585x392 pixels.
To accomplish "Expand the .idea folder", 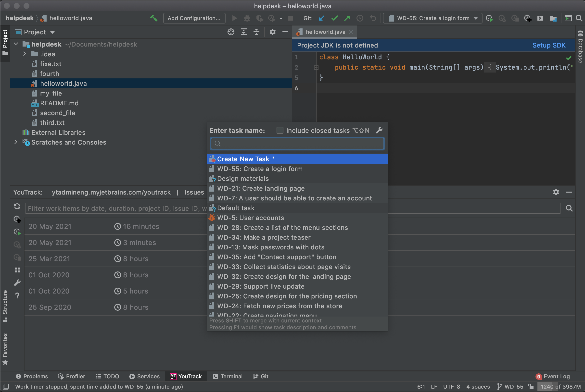I will pos(25,54).
